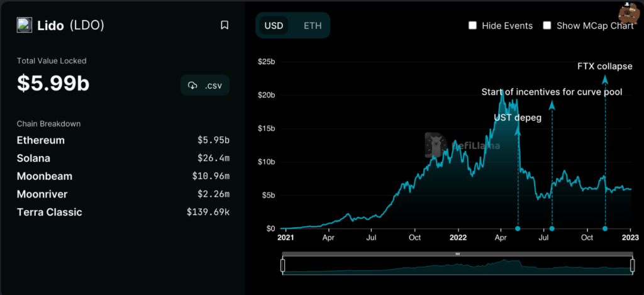Click the Moonbeam chain breakdown row
The image size is (644, 295).
(x=123, y=176)
